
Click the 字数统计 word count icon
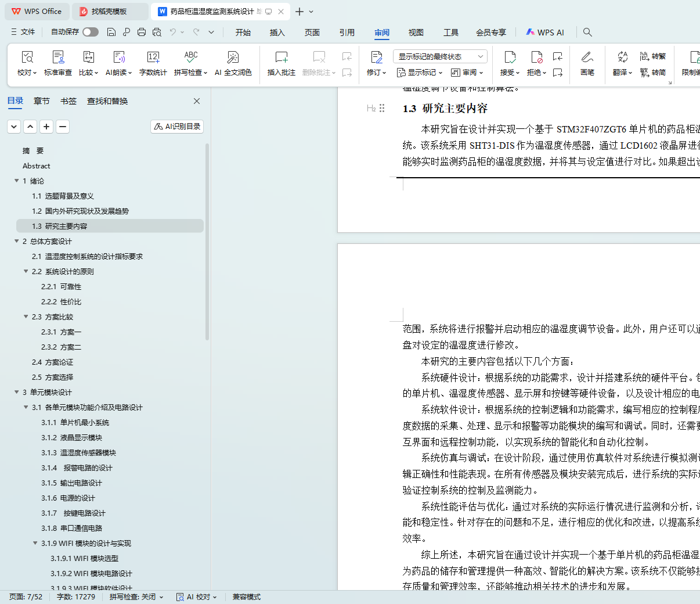pos(153,57)
